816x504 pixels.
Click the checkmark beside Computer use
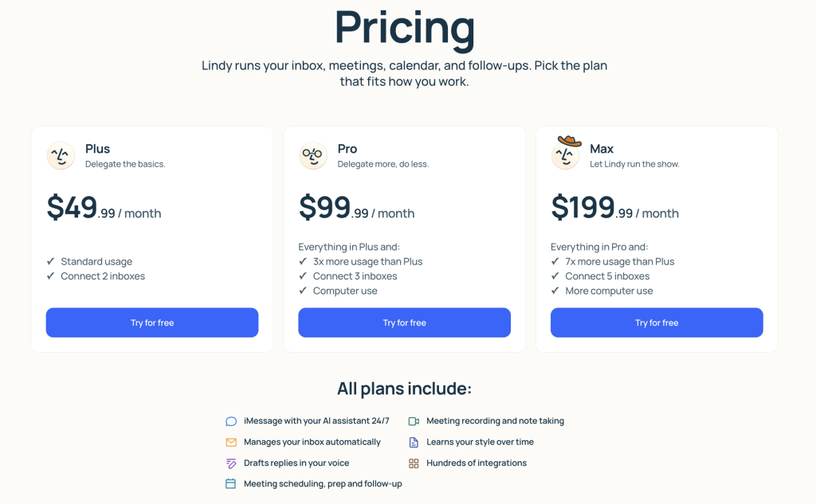click(x=303, y=291)
